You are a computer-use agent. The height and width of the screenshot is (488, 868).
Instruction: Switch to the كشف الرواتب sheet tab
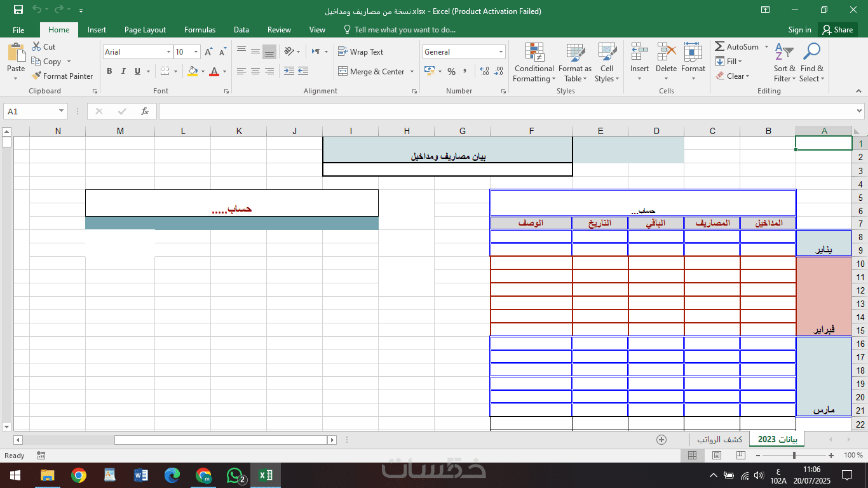[x=720, y=440]
